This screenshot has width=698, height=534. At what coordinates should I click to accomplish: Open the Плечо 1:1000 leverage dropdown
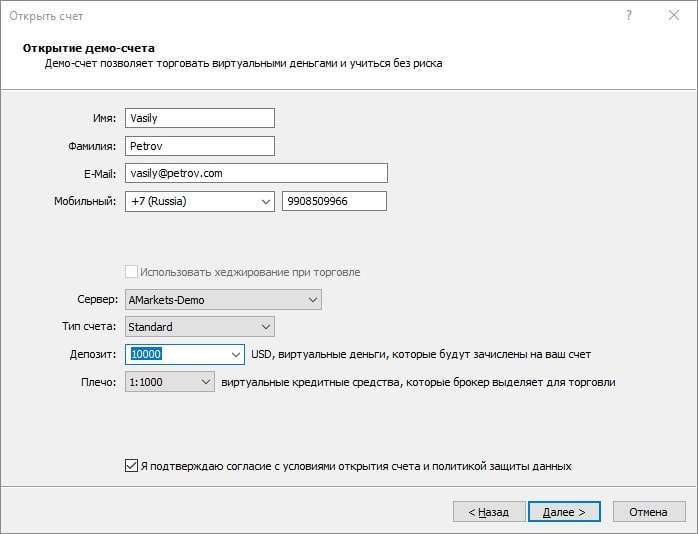[170, 382]
